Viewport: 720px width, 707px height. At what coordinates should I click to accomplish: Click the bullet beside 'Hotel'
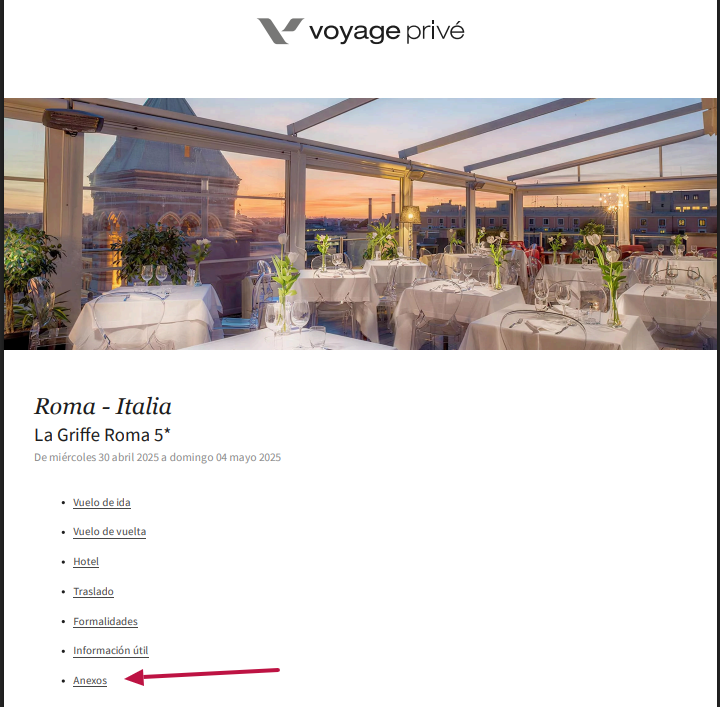point(63,562)
